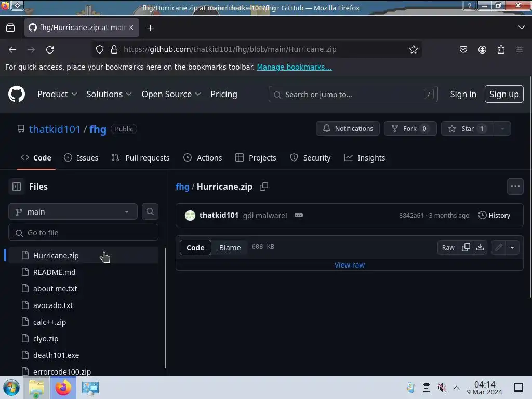
Task: Download raw file with the download icon
Action: coord(480,247)
